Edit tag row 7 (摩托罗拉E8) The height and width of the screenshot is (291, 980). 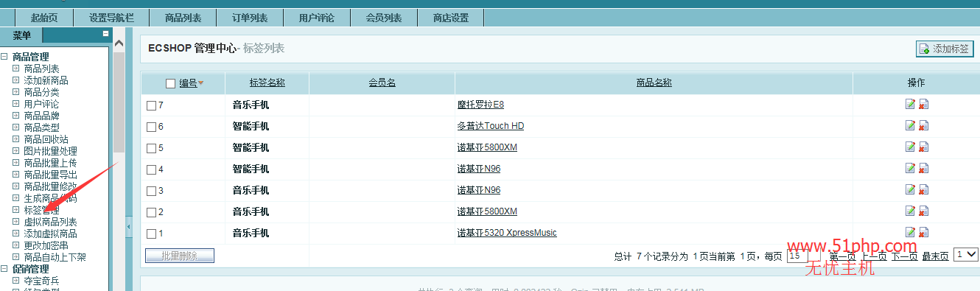(910, 105)
